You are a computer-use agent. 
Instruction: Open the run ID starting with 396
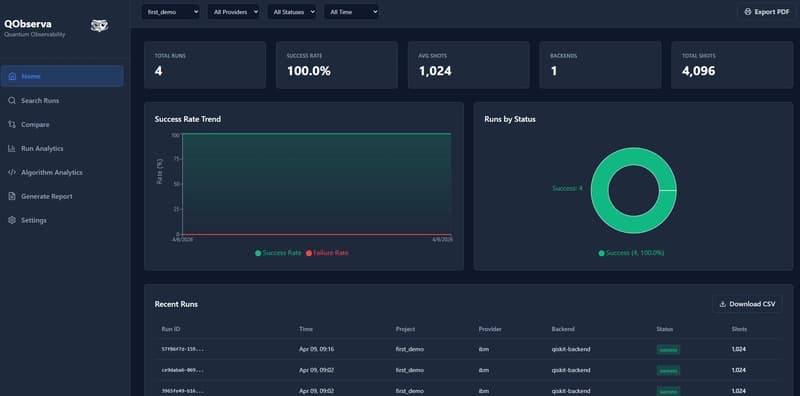tap(183, 391)
